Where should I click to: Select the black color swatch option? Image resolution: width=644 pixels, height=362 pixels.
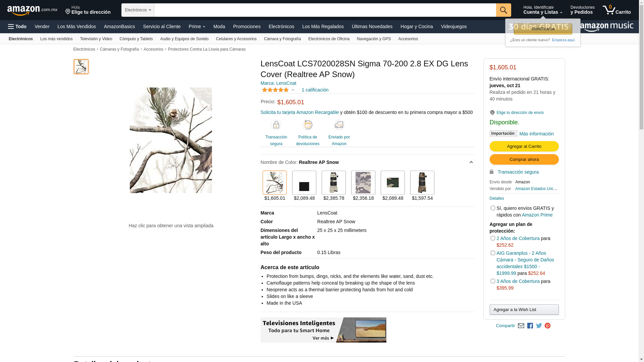pos(304,183)
